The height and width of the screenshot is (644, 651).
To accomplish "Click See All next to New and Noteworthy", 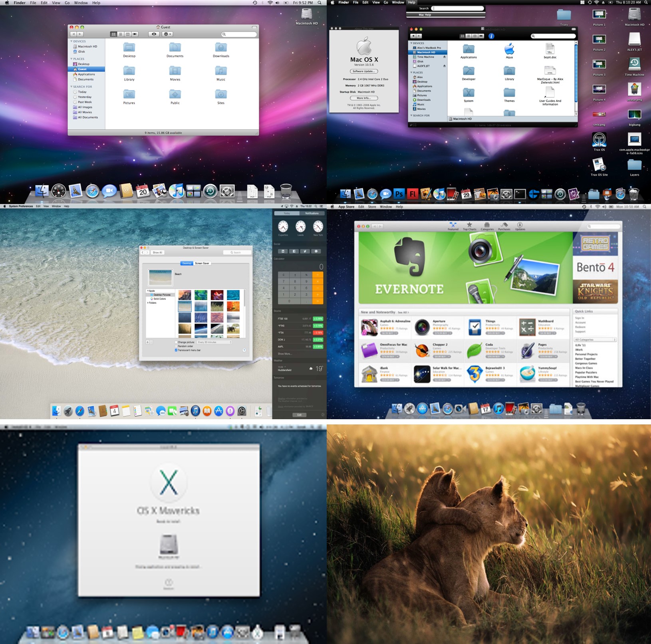I will click(x=403, y=312).
